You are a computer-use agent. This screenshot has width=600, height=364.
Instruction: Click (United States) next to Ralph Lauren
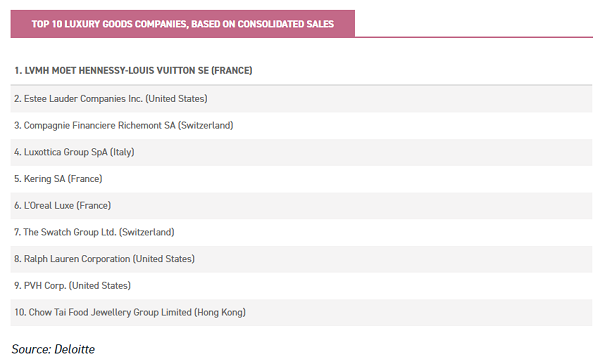point(164,259)
